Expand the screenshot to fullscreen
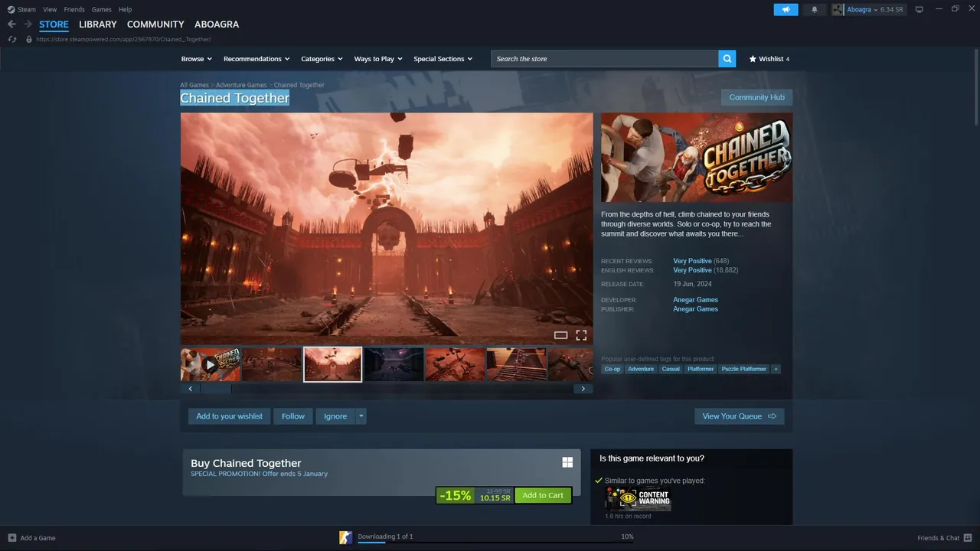980x551 pixels. pos(581,335)
